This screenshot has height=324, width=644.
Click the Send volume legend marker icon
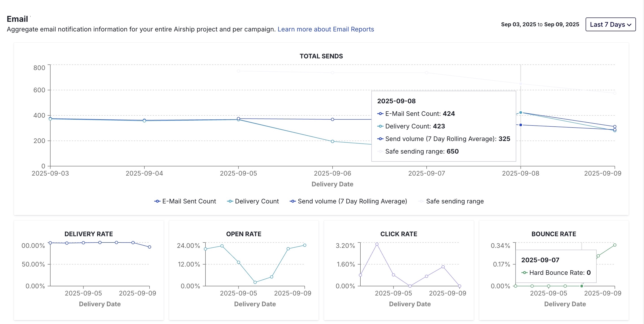click(x=293, y=201)
